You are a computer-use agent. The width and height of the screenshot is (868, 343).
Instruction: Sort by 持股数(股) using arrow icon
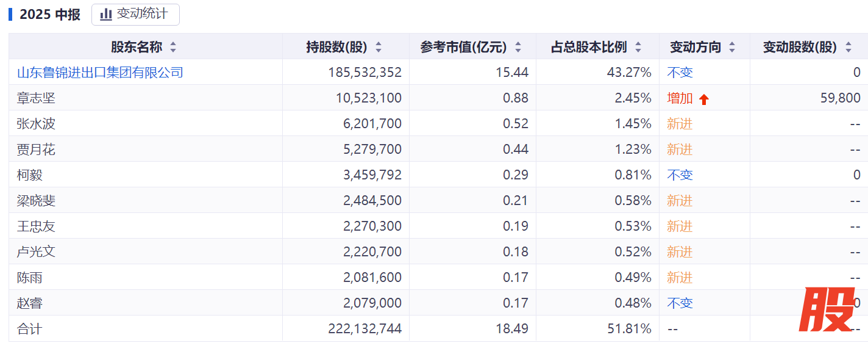click(379, 47)
